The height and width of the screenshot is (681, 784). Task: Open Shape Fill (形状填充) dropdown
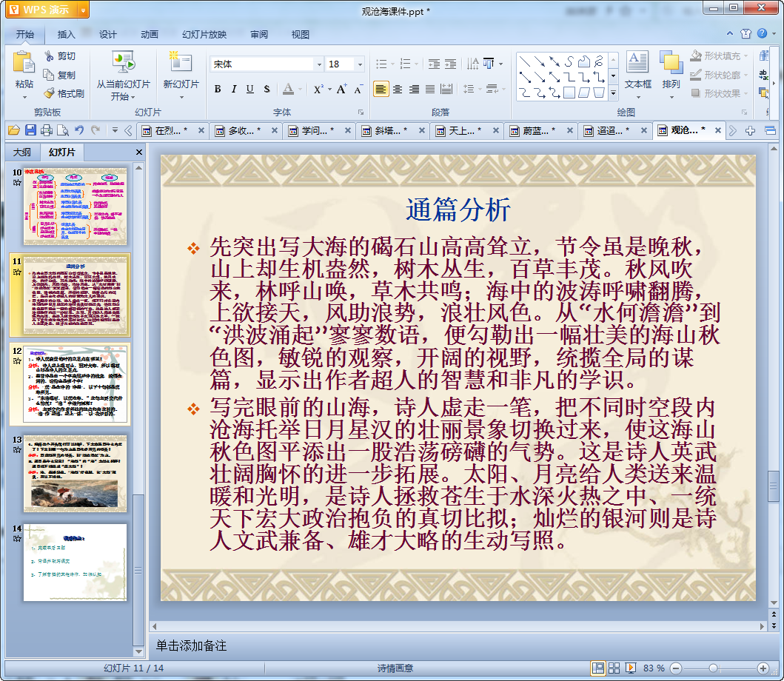(720, 56)
